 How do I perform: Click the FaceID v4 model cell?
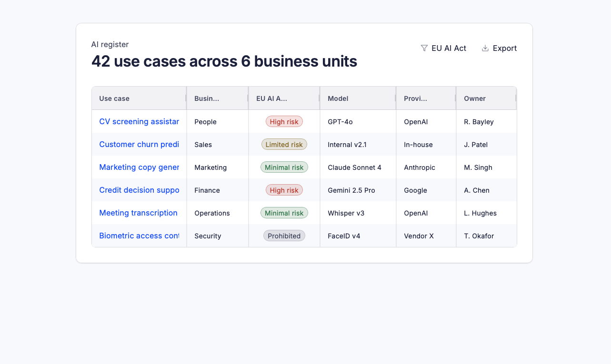point(358,236)
